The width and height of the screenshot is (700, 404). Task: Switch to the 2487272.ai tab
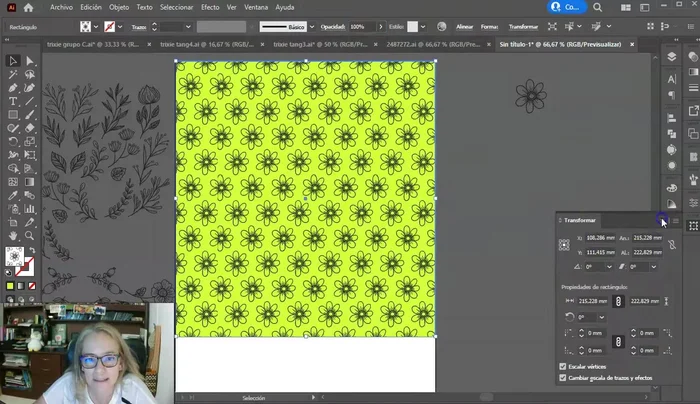click(433, 44)
